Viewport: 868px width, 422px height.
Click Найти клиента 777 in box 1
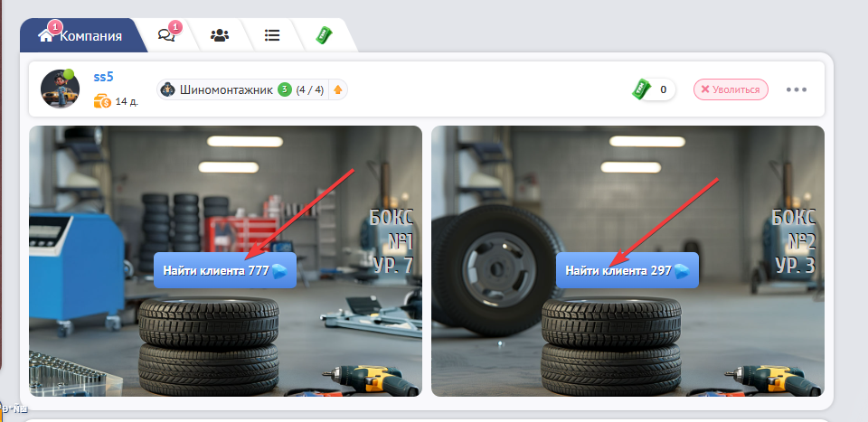pos(225,270)
